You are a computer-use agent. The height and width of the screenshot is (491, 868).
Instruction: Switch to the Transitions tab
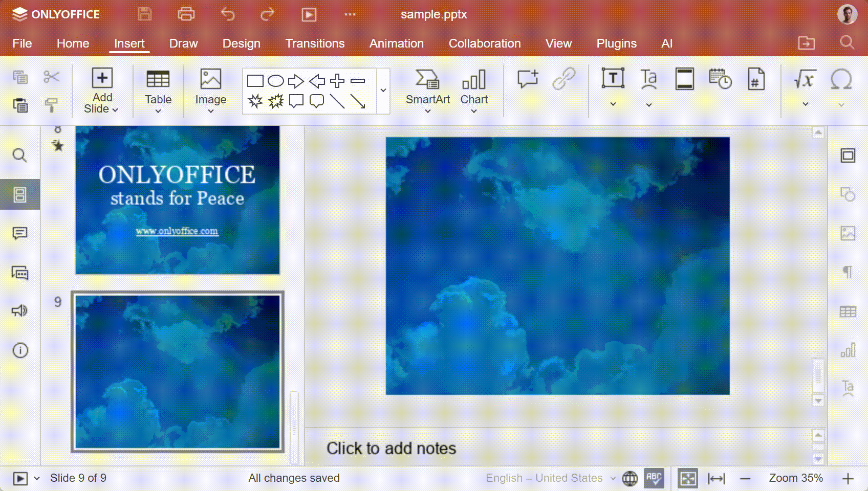coord(315,43)
